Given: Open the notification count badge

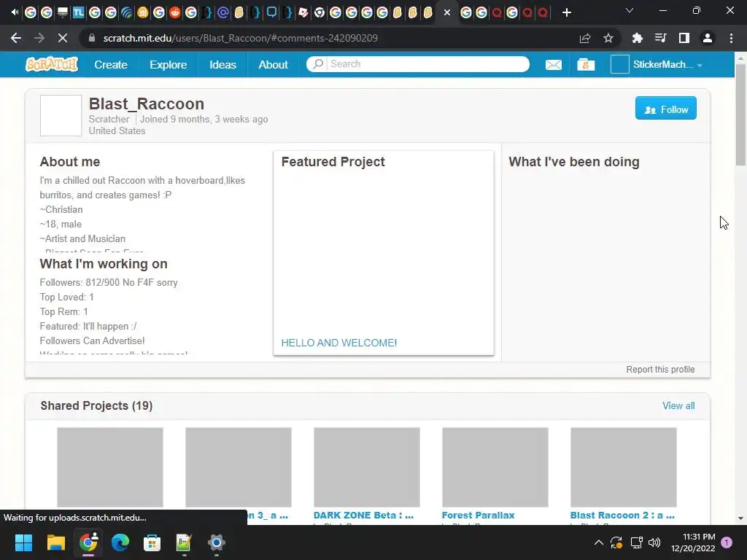Looking at the screenshot, I should coord(727,542).
